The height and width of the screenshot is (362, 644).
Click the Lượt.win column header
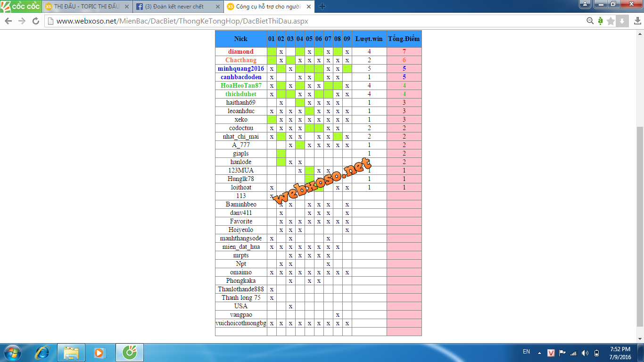pos(369,39)
